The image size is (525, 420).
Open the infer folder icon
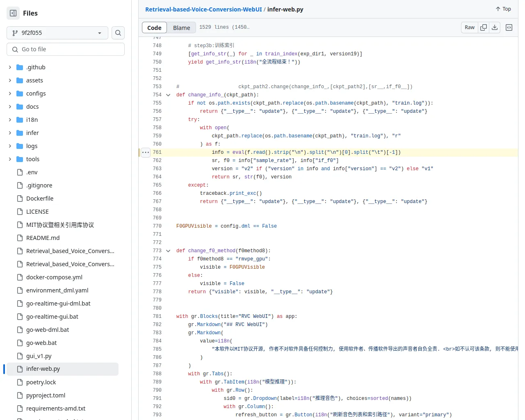pos(20,133)
